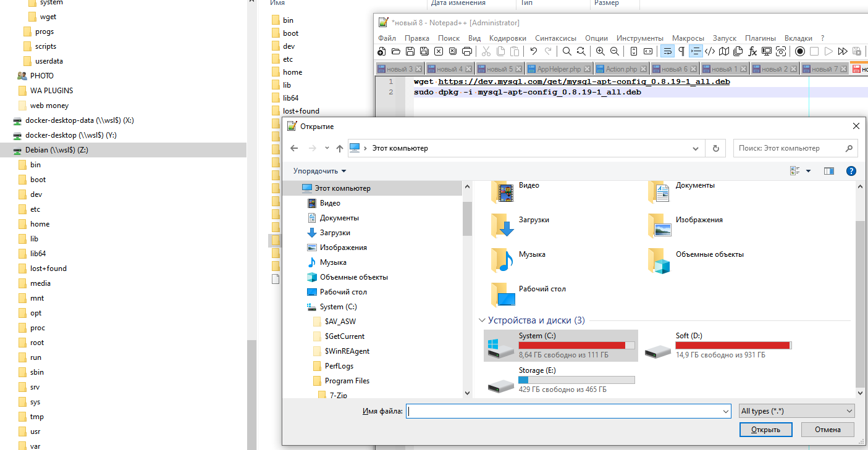Click the Redo toolbar arrow icon

coord(548,51)
